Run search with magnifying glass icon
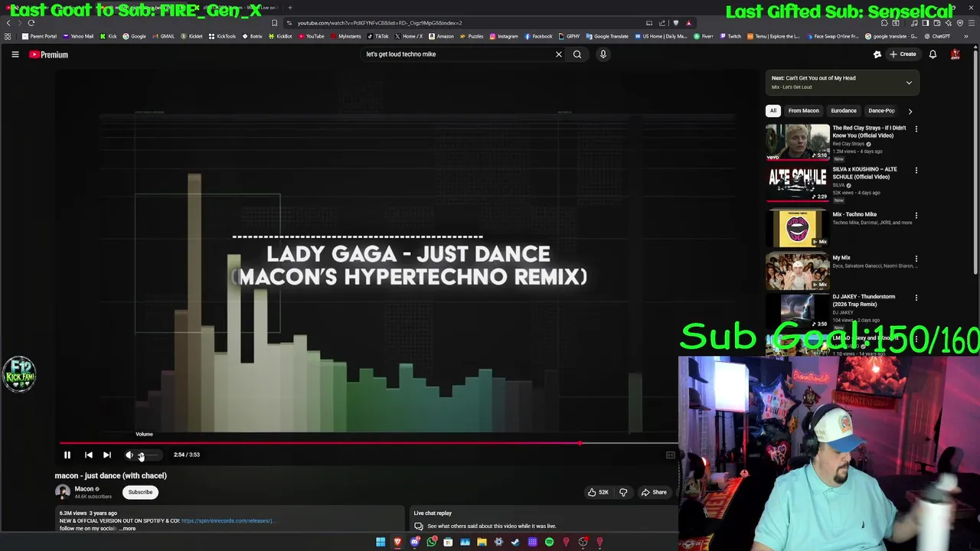 click(577, 54)
